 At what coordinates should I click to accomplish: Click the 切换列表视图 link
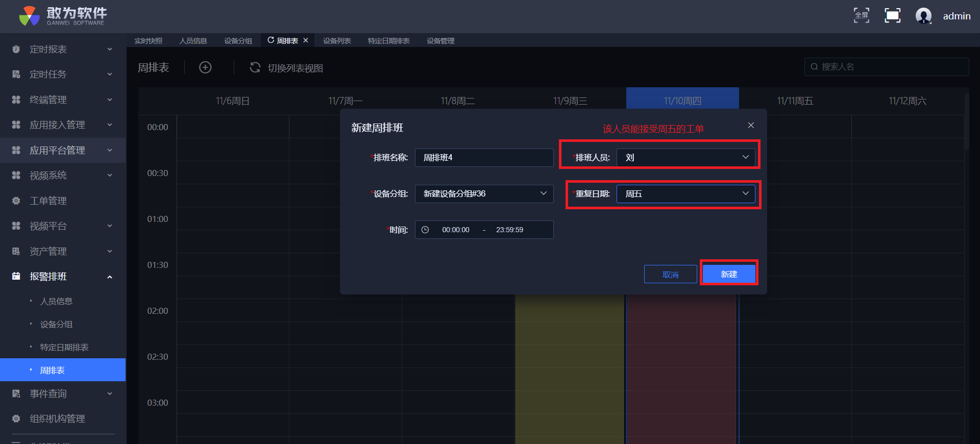[296, 68]
